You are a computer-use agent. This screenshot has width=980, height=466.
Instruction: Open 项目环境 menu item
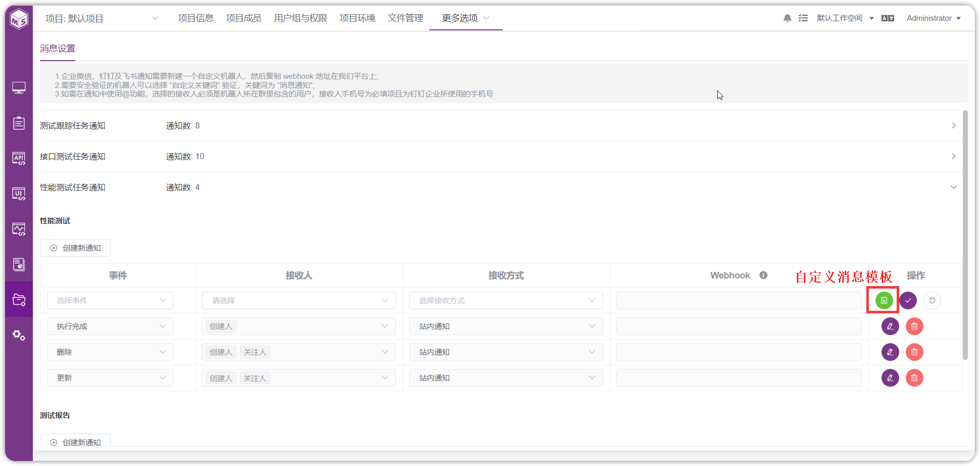tap(357, 18)
